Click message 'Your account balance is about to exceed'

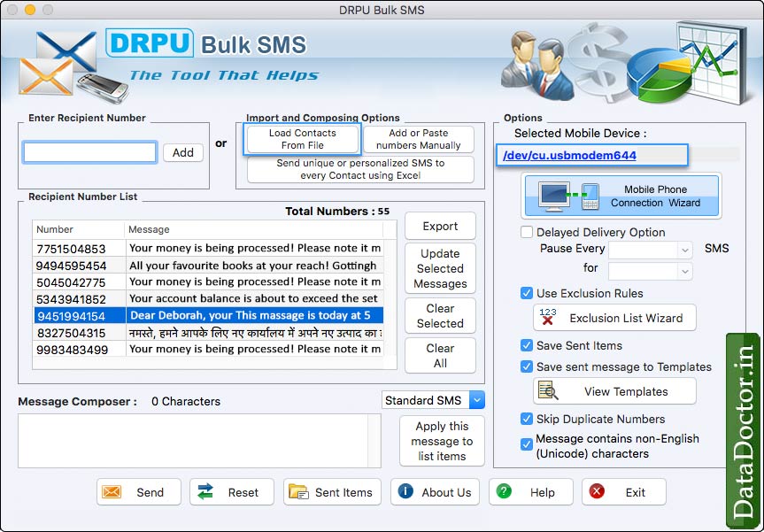253,298
